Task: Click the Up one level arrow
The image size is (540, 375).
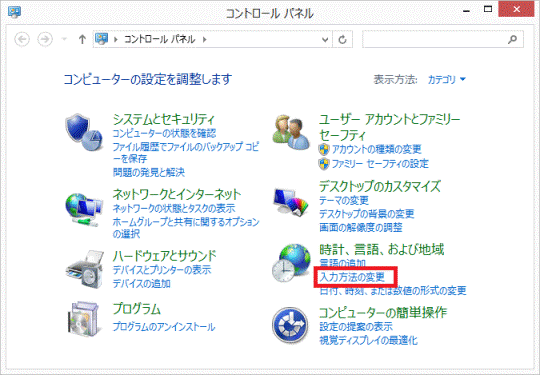Action: (82, 39)
